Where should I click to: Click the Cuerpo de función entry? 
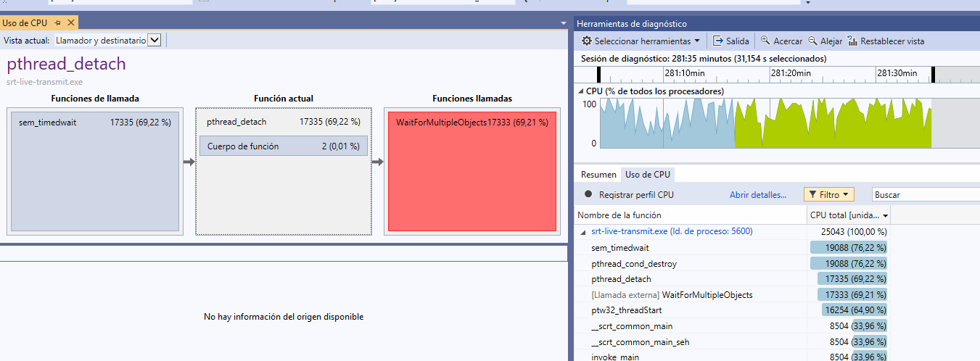tap(284, 146)
